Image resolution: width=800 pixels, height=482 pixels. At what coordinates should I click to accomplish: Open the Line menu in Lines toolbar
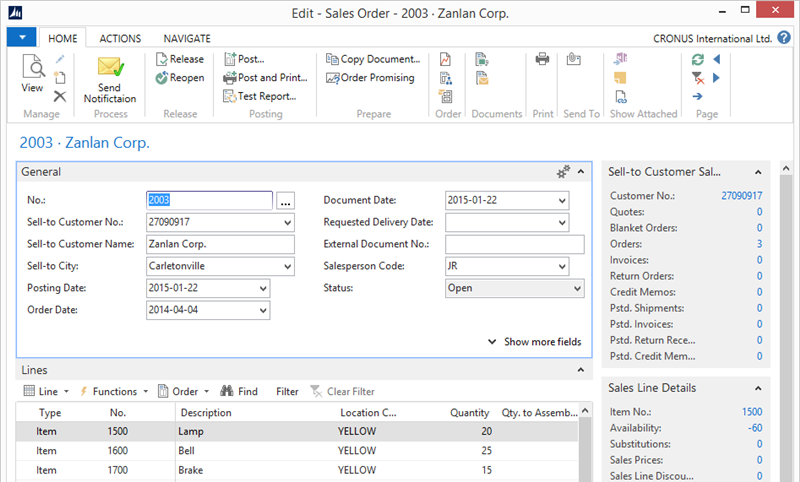pyautogui.click(x=46, y=391)
